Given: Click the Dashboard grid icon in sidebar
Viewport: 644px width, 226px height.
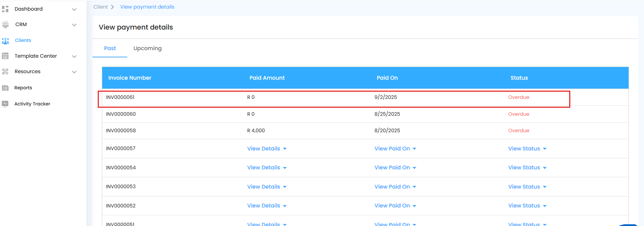Looking at the screenshot, I should point(5,9).
